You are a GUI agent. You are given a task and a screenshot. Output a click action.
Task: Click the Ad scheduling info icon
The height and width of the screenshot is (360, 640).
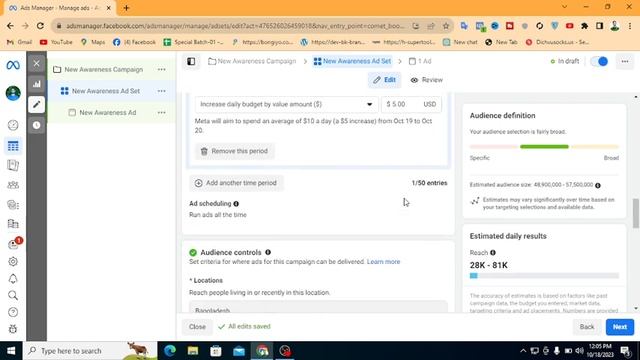[x=236, y=204]
